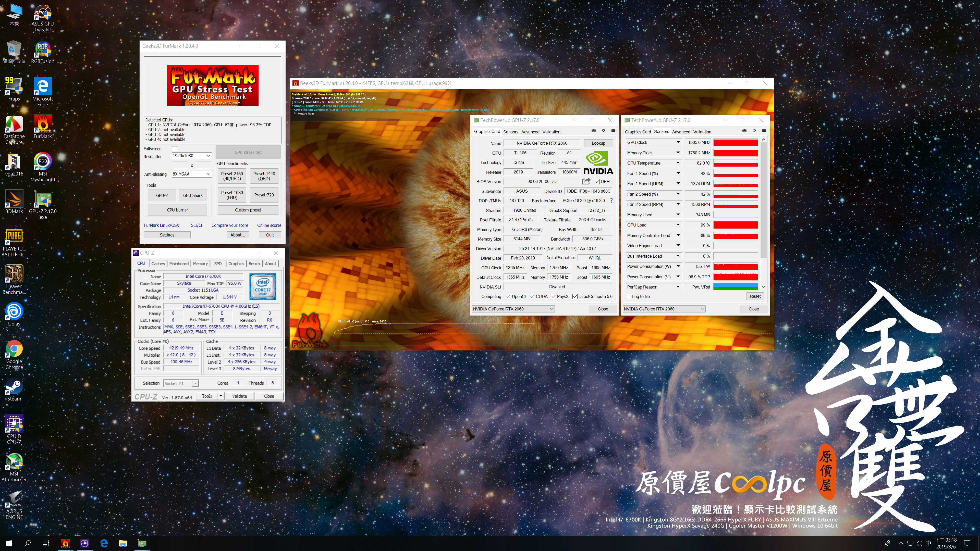This screenshot has width=980, height=551.
Task: Click Lookup button in GPU-Z
Action: pyautogui.click(x=598, y=143)
